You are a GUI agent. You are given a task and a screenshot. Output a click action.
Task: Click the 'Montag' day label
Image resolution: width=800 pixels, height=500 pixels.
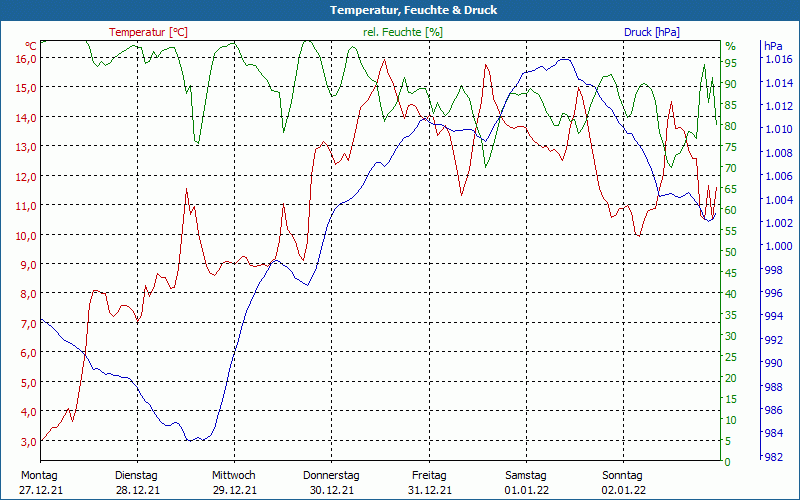pyautogui.click(x=39, y=475)
